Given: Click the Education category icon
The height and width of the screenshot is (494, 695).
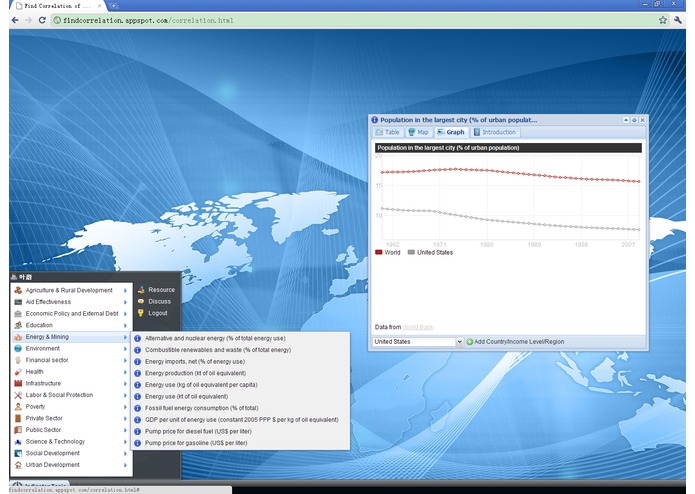Looking at the screenshot, I should tap(18, 325).
